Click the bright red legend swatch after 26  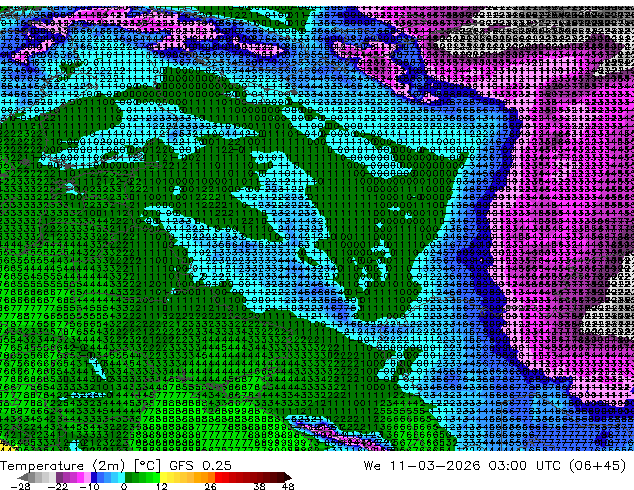(x=218, y=477)
